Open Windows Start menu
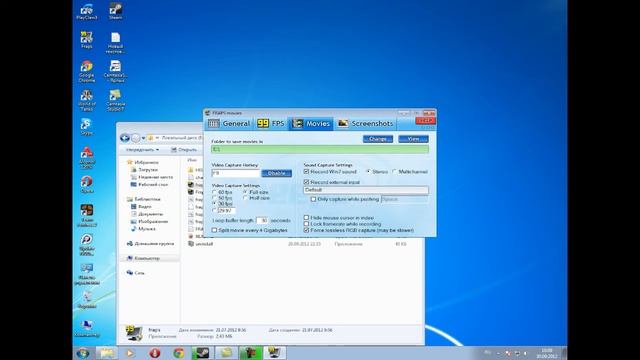The image size is (640, 360). tap(83, 353)
